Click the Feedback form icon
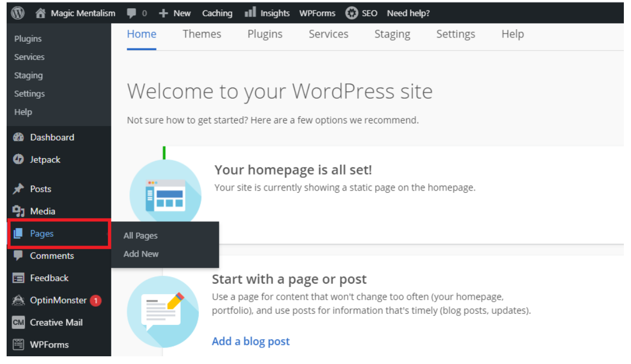 19,278
